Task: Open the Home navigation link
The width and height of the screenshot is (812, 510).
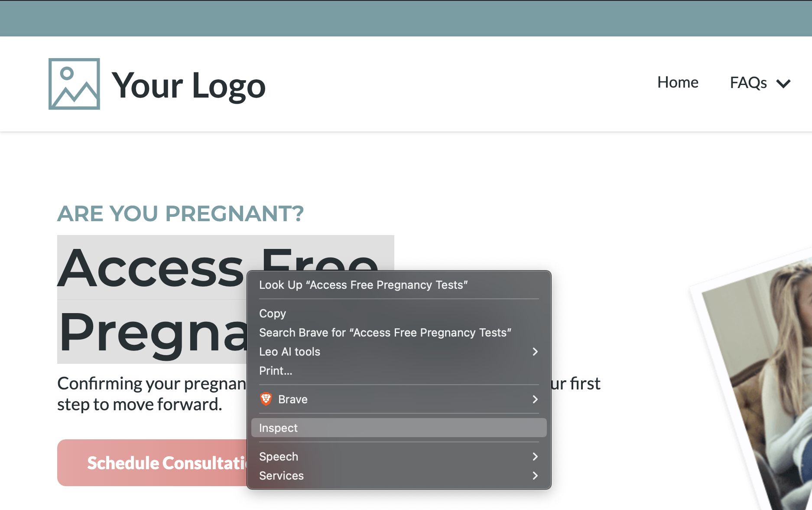Action: pyautogui.click(x=678, y=82)
